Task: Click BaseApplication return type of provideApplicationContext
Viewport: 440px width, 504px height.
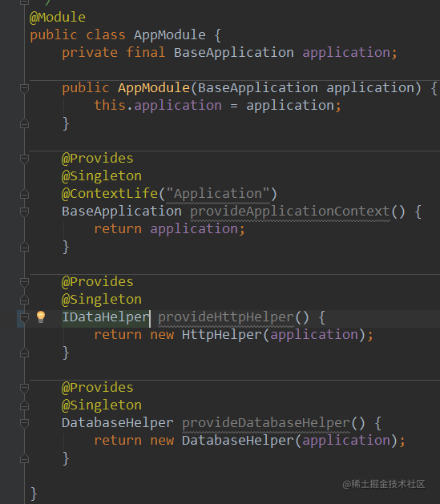Action: pyautogui.click(x=122, y=212)
